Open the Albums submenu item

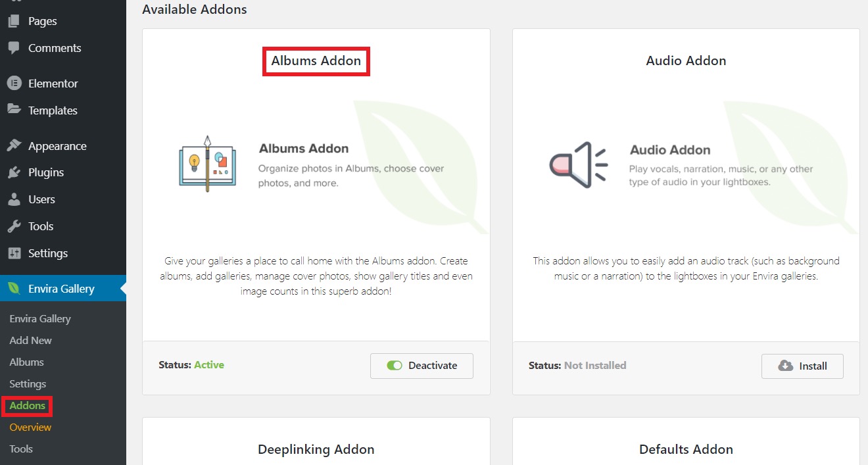pos(27,362)
